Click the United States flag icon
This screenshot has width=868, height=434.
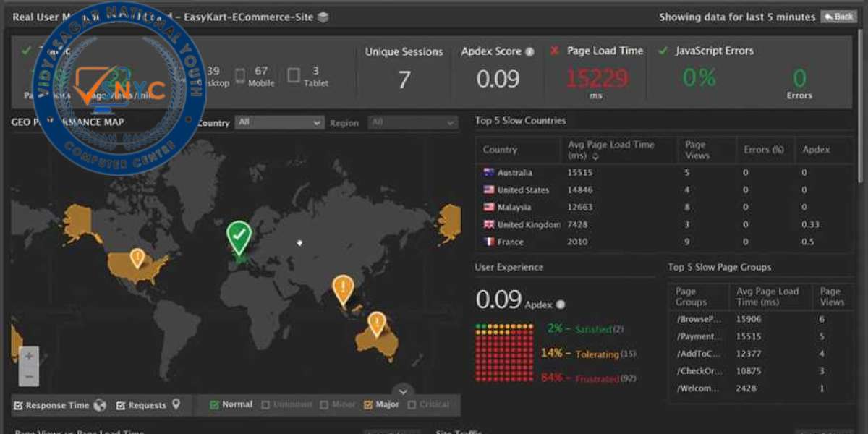coord(488,190)
